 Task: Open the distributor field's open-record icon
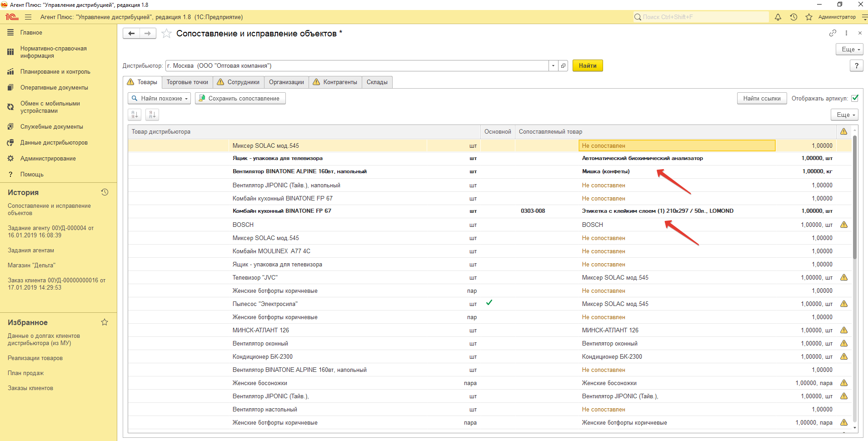click(x=564, y=65)
